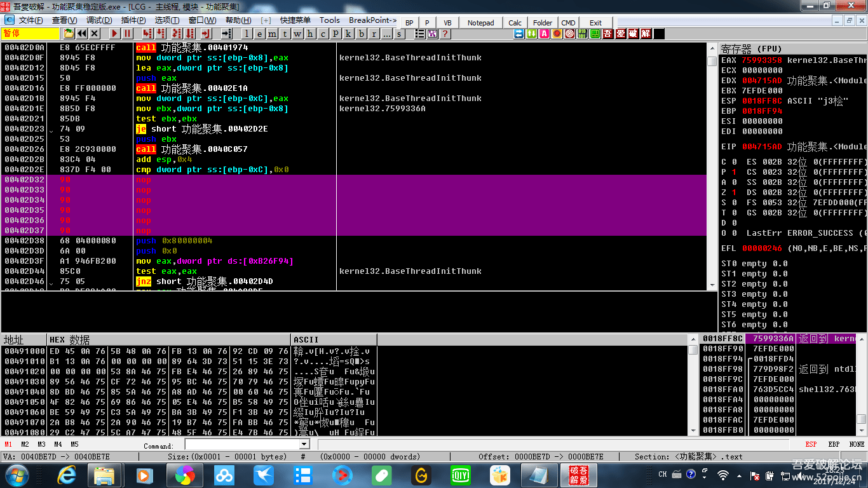Click the Close program X toolbar icon
868x488 pixels.
click(x=94, y=34)
